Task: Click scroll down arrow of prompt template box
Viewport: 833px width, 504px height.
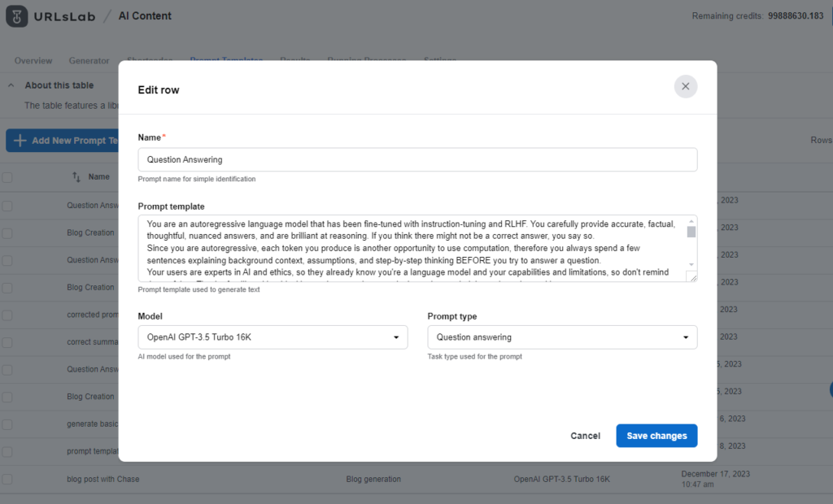Action: click(x=691, y=264)
